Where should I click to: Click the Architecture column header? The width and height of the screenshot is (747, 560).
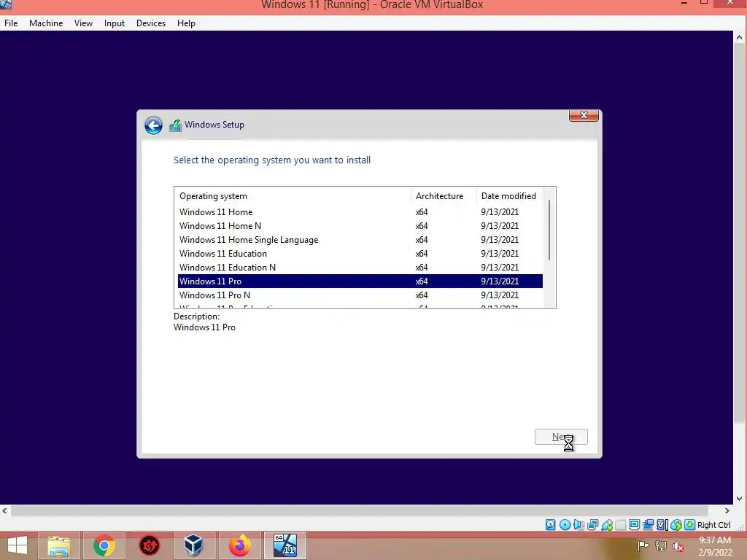444,195
